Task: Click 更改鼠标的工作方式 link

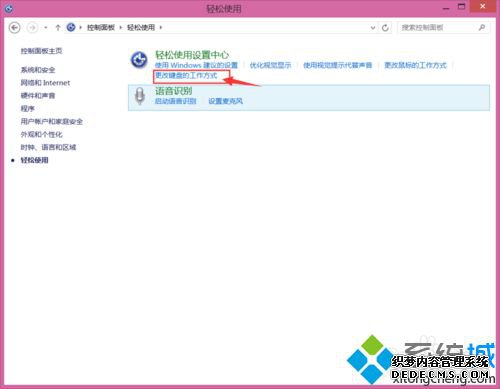Action: [x=415, y=65]
